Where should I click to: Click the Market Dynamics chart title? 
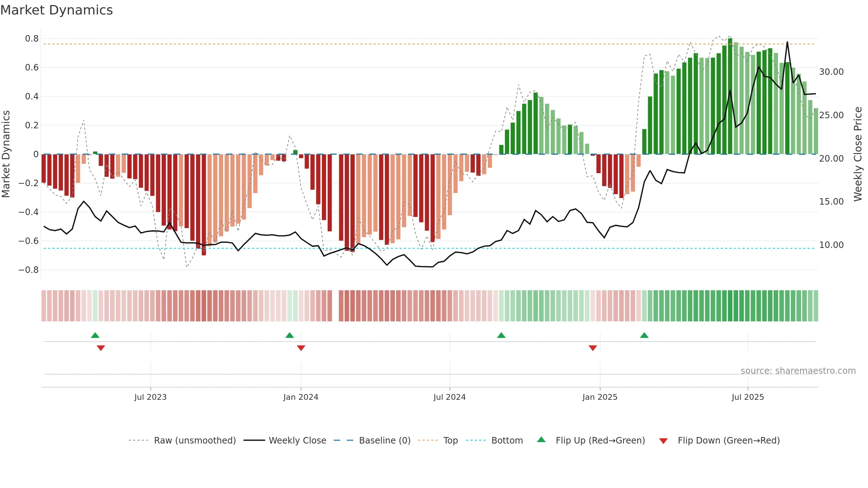coord(56,10)
